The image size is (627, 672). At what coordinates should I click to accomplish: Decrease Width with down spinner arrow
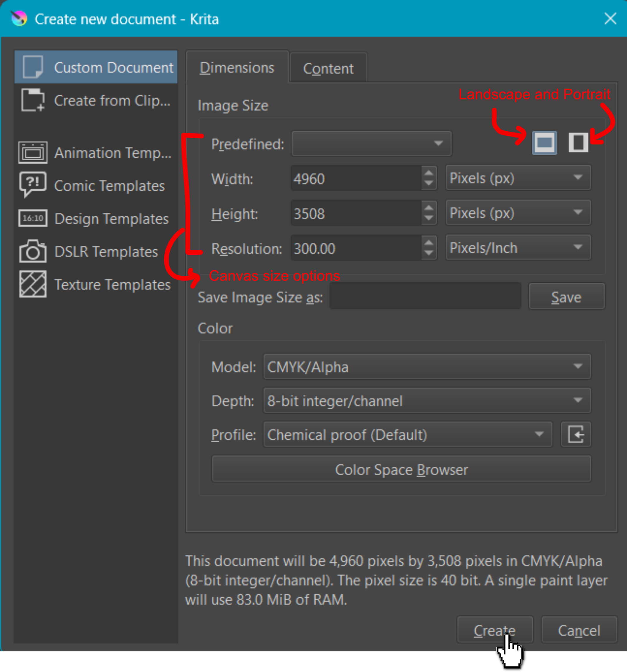tap(429, 183)
